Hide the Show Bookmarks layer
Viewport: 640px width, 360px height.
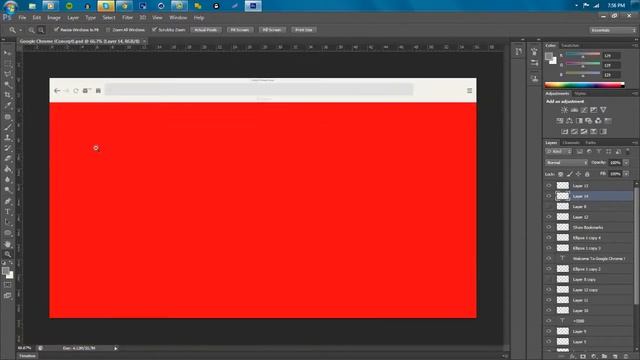549,227
